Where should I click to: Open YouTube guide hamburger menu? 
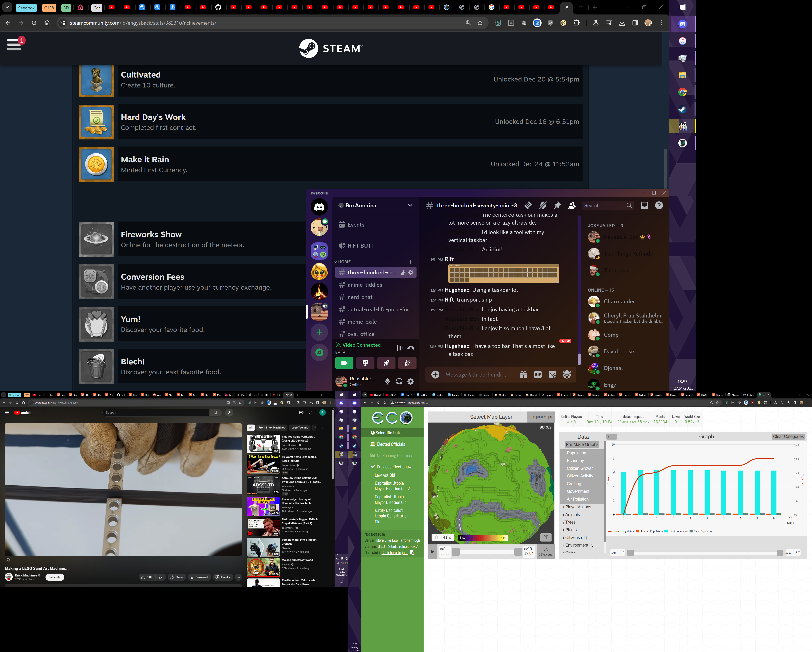tap(7, 413)
